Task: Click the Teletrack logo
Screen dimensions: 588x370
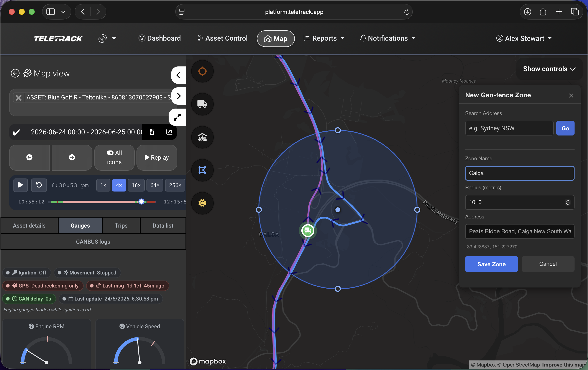Action: [x=58, y=39]
